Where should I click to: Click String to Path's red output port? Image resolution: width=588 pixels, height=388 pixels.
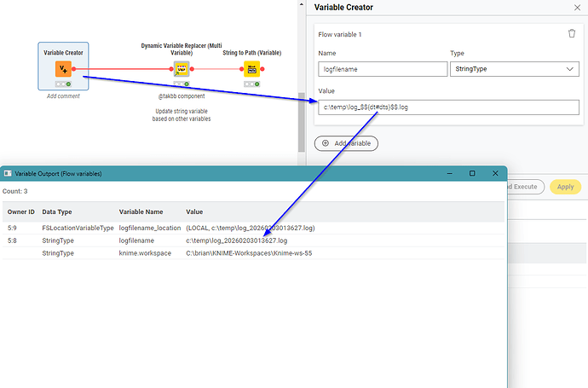[x=266, y=69]
